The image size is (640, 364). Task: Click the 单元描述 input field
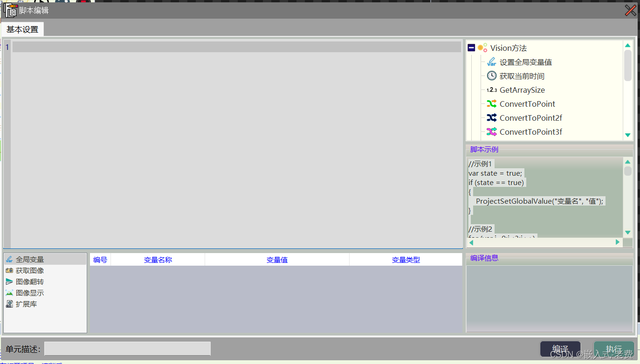[x=127, y=349]
